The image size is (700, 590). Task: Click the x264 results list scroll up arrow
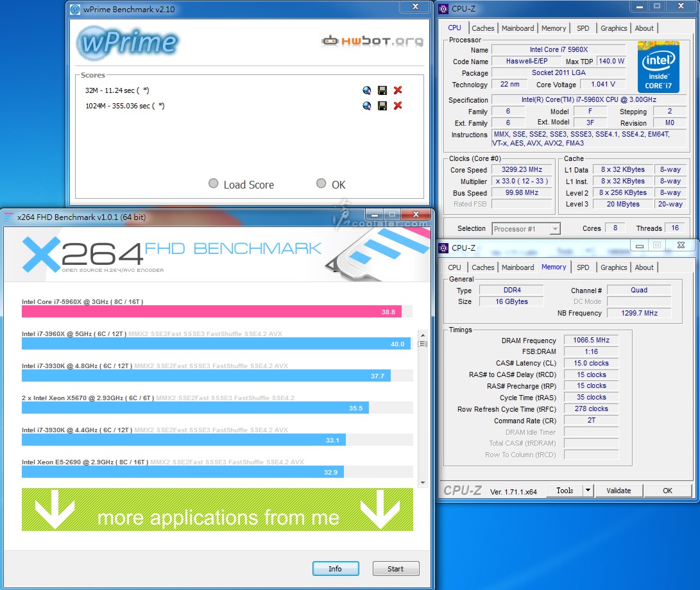pyautogui.click(x=423, y=335)
